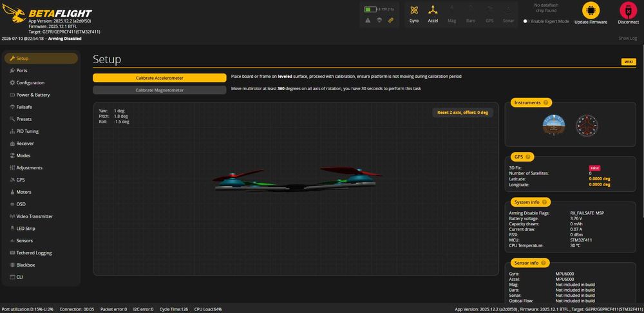Screen dimensions: 644x313
Task: Click Show Log link
Action: [627, 38]
